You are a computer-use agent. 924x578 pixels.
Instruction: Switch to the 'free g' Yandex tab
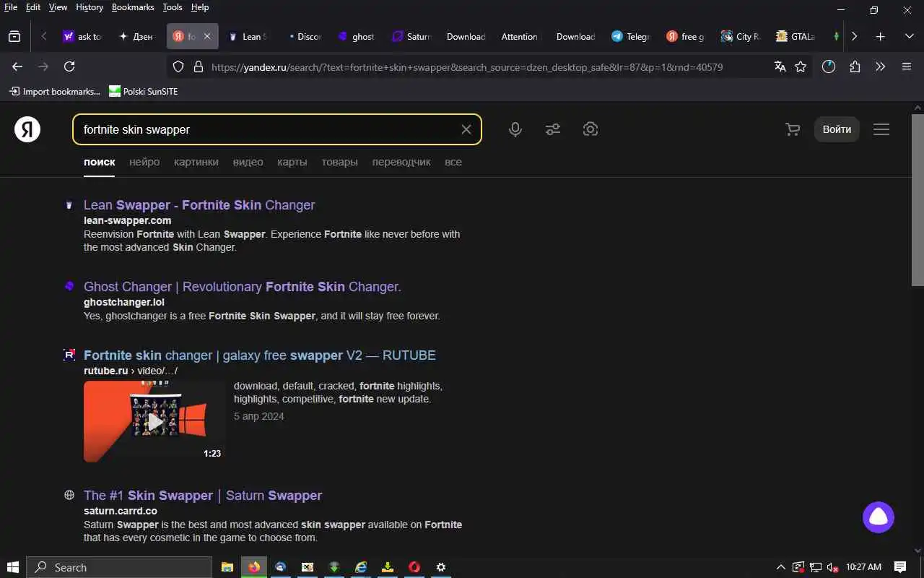(687, 36)
